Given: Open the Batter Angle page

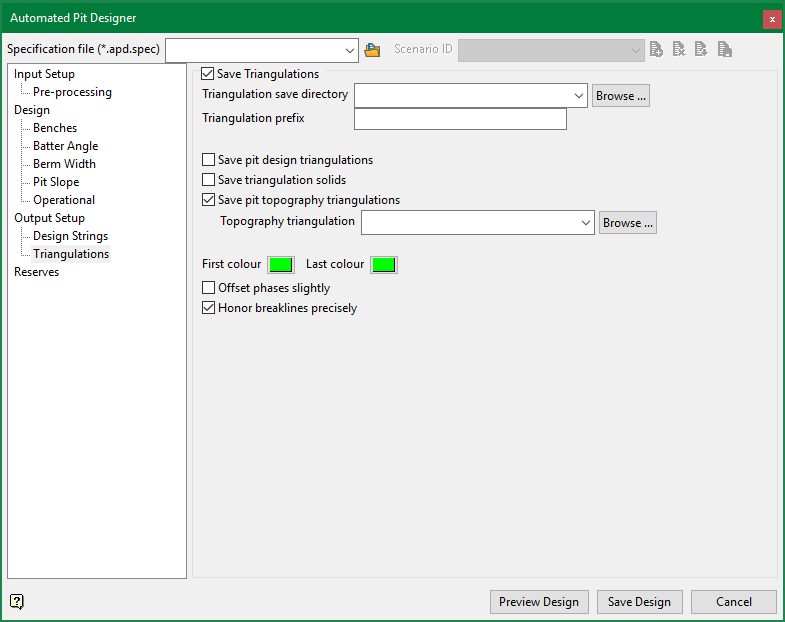Looking at the screenshot, I should tap(65, 146).
